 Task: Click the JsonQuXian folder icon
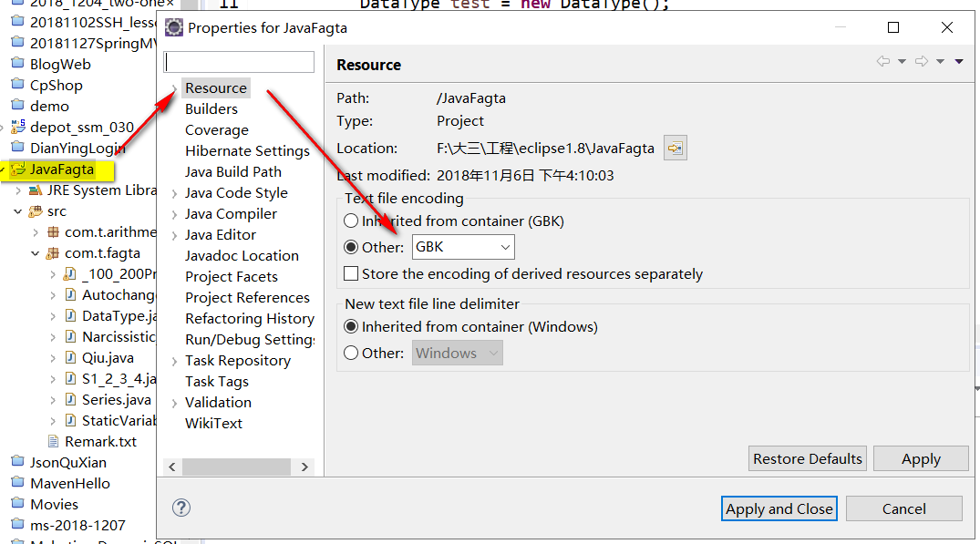point(18,462)
